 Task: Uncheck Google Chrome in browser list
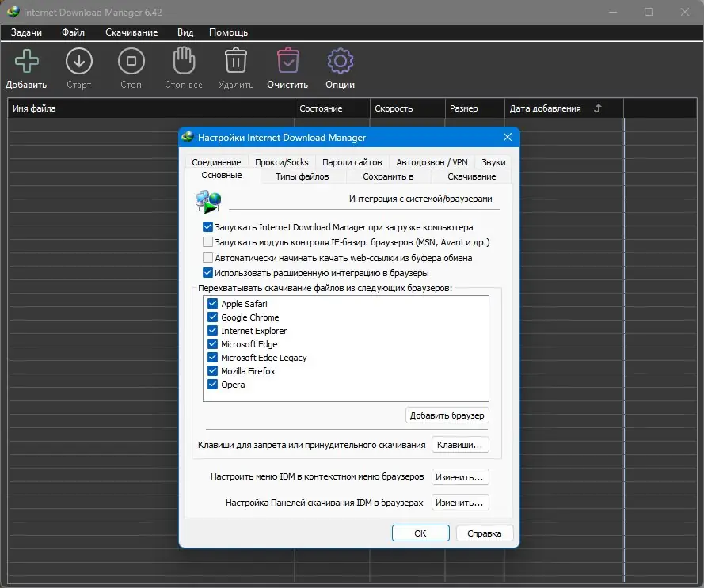pyautogui.click(x=212, y=317)
